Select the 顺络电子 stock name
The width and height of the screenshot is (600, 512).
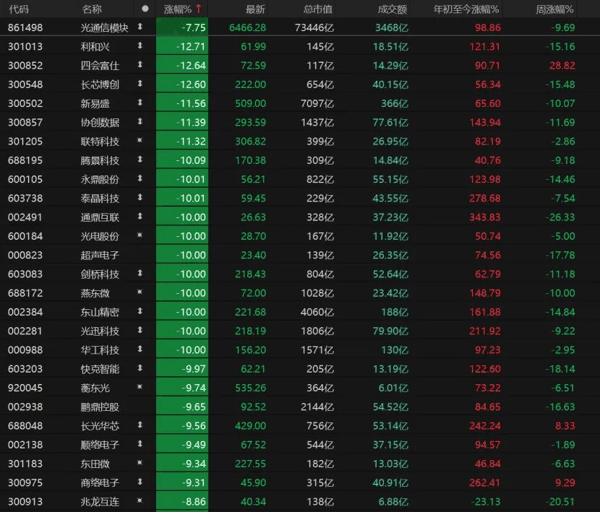tap(100, 445)
